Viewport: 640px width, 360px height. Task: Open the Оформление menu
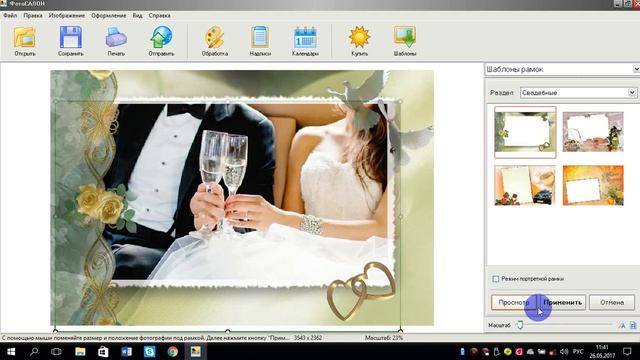tap(109, 16)
